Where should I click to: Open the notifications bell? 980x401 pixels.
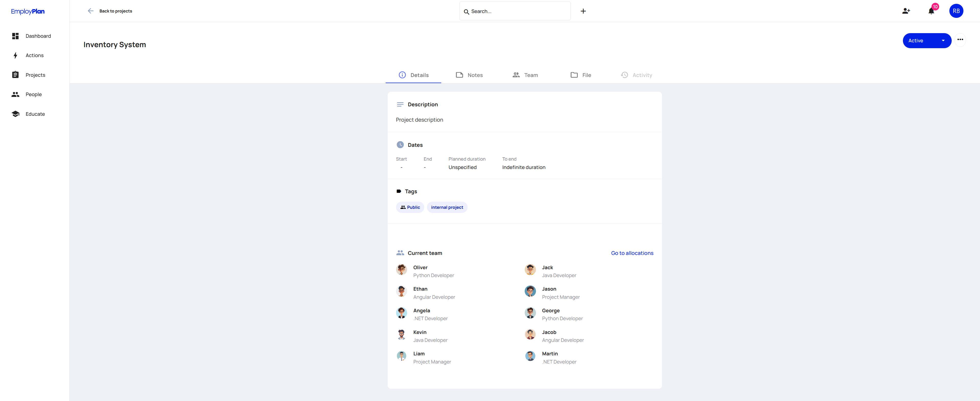click(931, 11)
